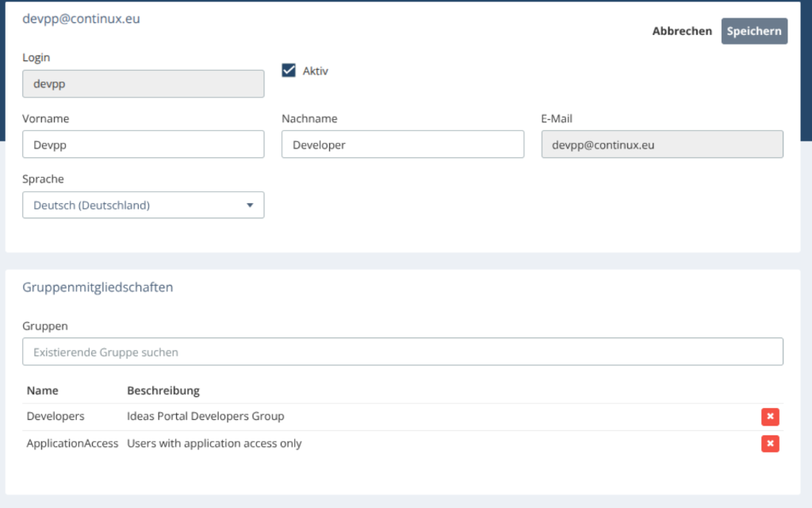812x508 pixels.
Task: Click the Gruppenmitgliedschaften section heading
Action: pos(98,287)
